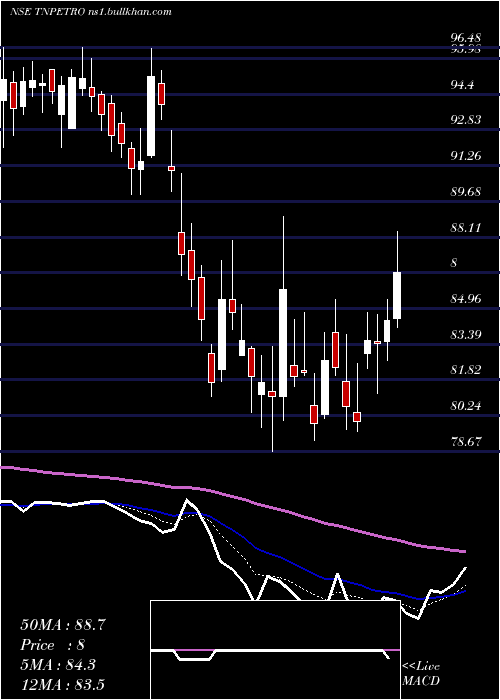This screenshot has width=500, height=700.
Task: Click the '<<Live MACD' label
Action: (421, 673)
